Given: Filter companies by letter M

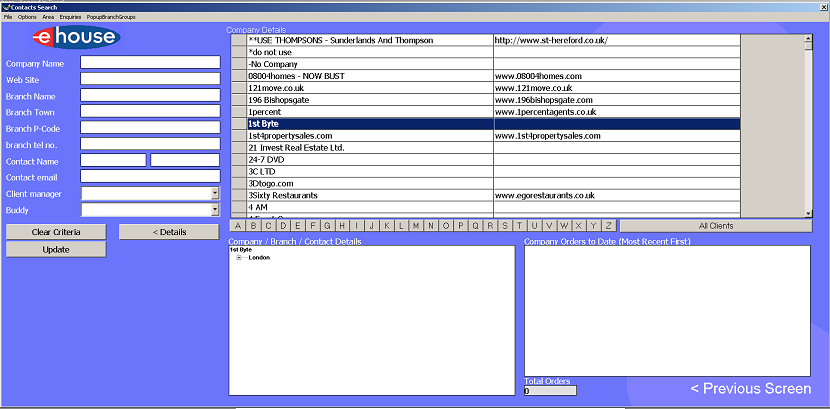Looking at the screenshot, I should pos(416,226).
